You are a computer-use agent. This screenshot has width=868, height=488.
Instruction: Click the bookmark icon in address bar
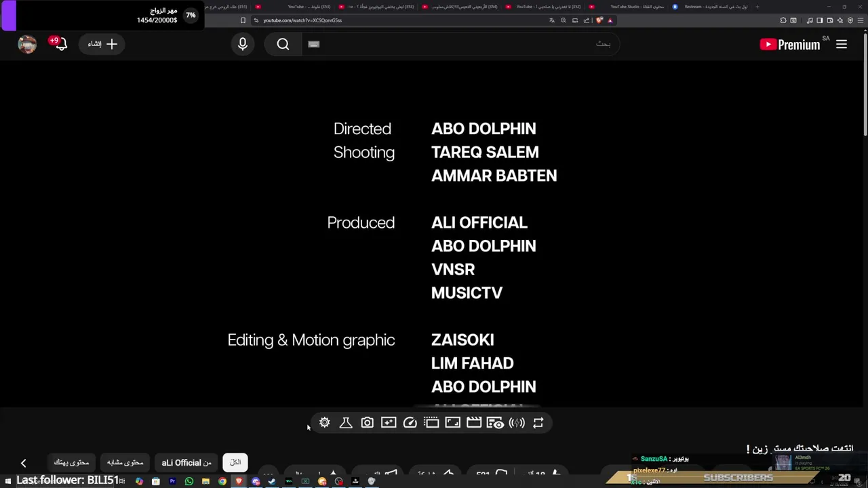click(243, 20)
